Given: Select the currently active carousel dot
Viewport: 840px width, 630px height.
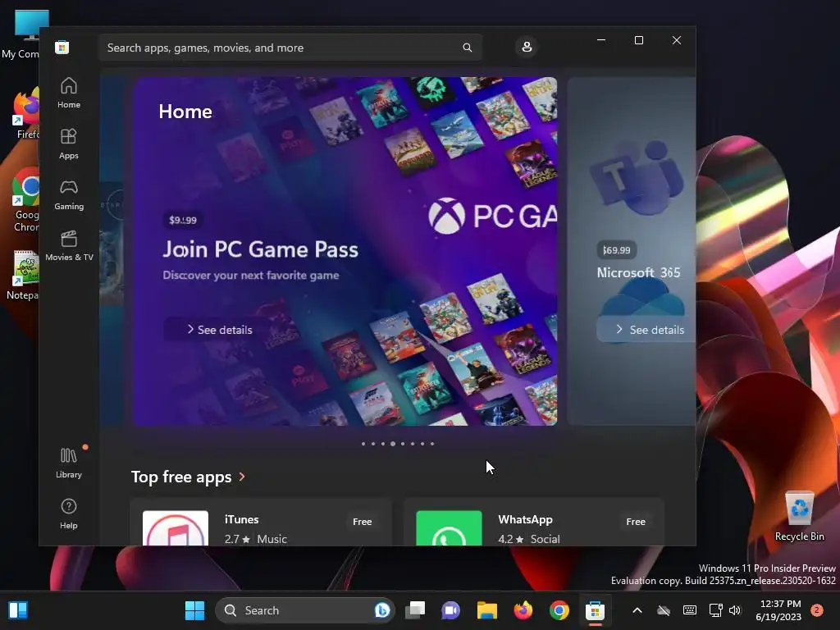Looking at the screenshot, I should pyautogui.click(x=393, y=444).
